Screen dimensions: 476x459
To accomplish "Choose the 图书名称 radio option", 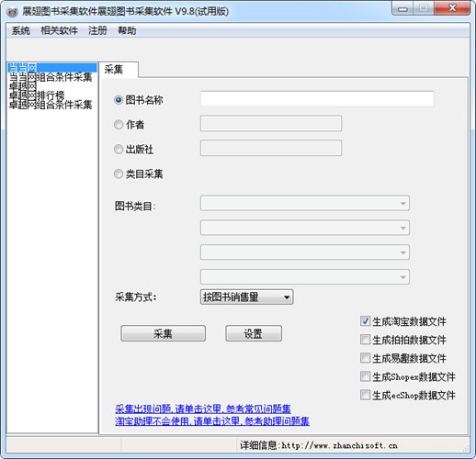I will pyautogui.click(x=139, y=100).
